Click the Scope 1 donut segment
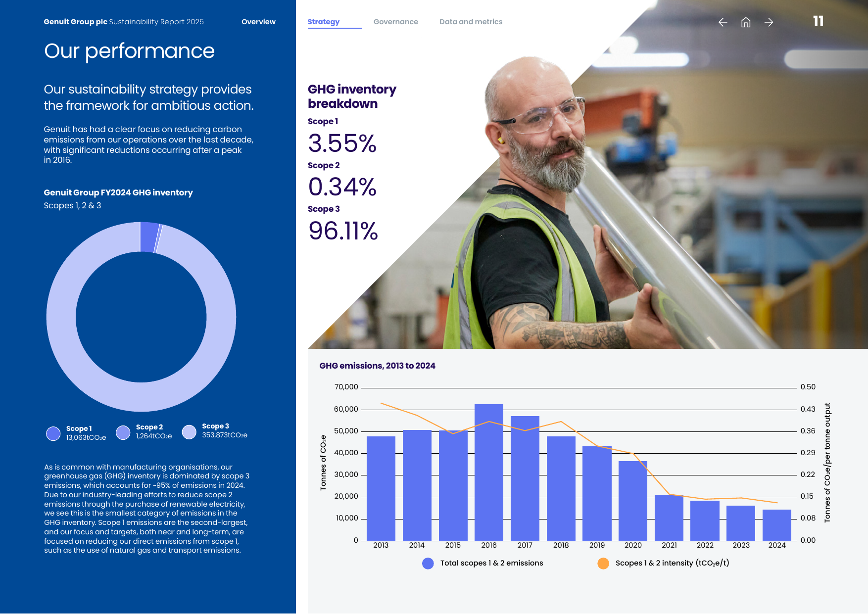Image resolution: width=868 pixels, height=614 pixels. (149, 237)
